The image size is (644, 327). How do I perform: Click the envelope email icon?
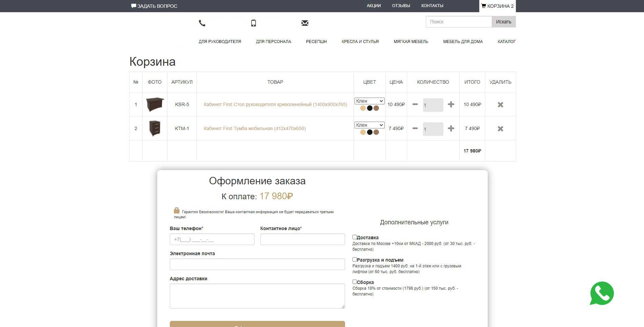tap(305, 23)
